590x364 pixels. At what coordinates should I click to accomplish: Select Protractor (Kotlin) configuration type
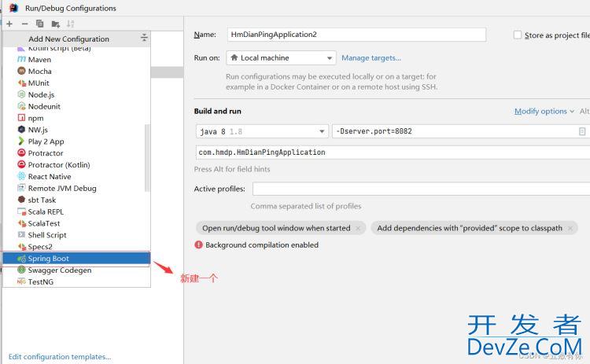(76, 164)
